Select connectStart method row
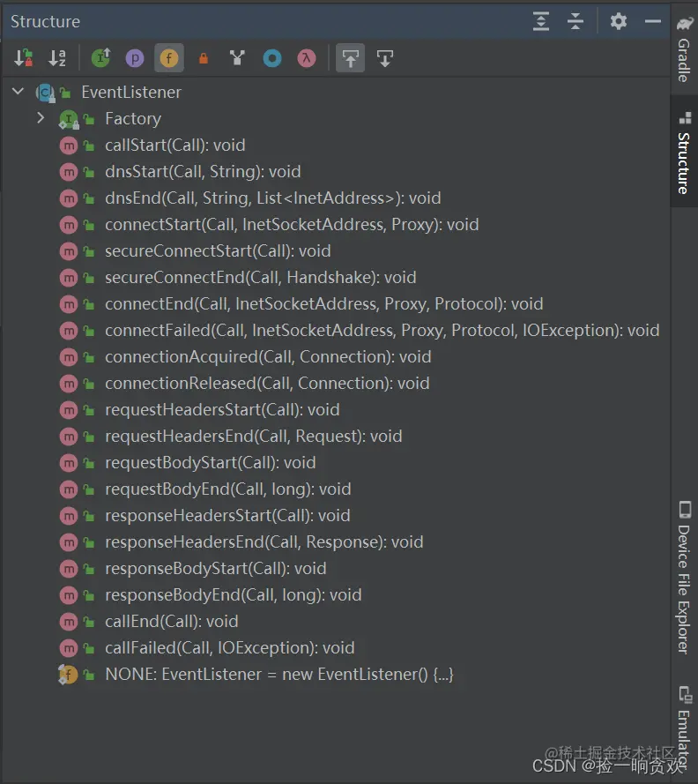 click(292, 225)
